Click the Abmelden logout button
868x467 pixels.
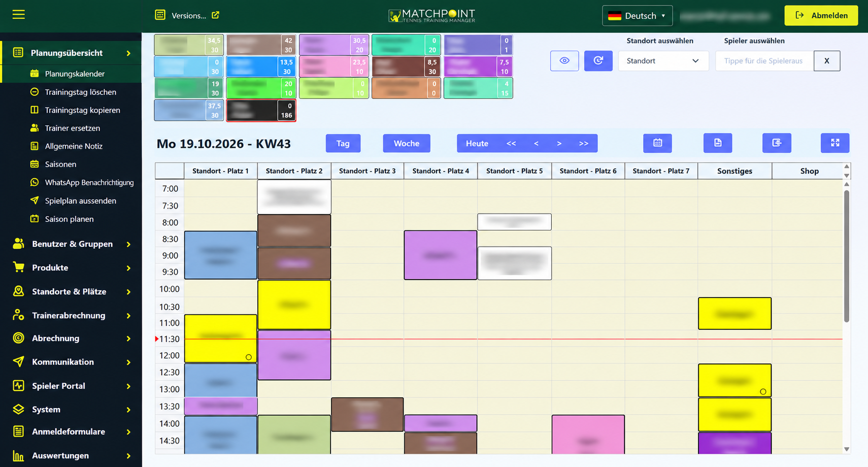[x=821, y=15]
